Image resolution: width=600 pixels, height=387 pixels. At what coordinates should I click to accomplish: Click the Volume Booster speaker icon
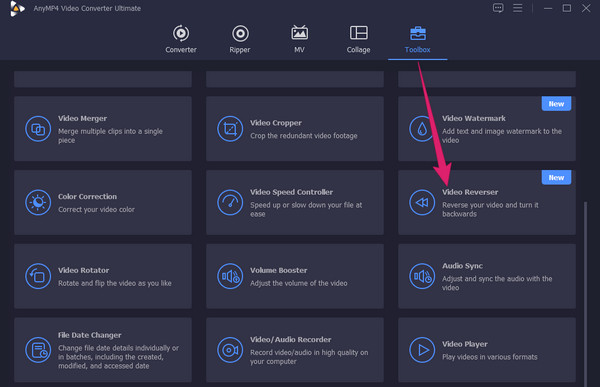pos(230,276)
